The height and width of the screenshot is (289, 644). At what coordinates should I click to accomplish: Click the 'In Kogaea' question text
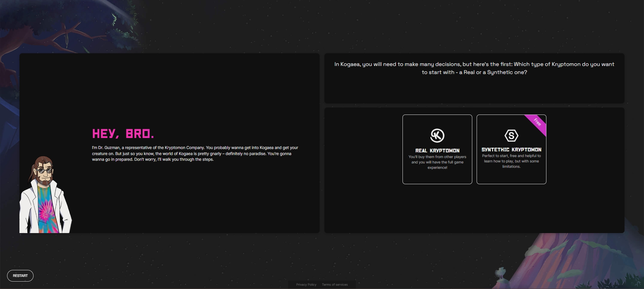pyautogui.click(x=474, y=68)
